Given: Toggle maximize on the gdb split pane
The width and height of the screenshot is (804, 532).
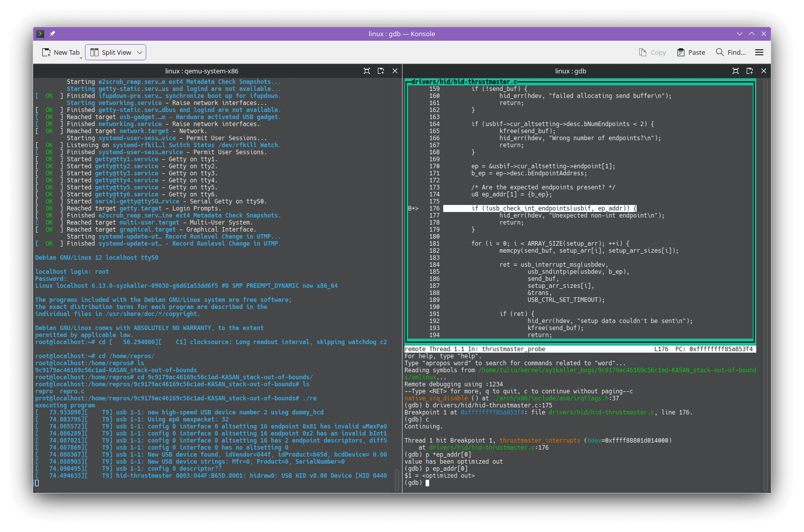Looking at the screenshot, I should tap(736, 71).
